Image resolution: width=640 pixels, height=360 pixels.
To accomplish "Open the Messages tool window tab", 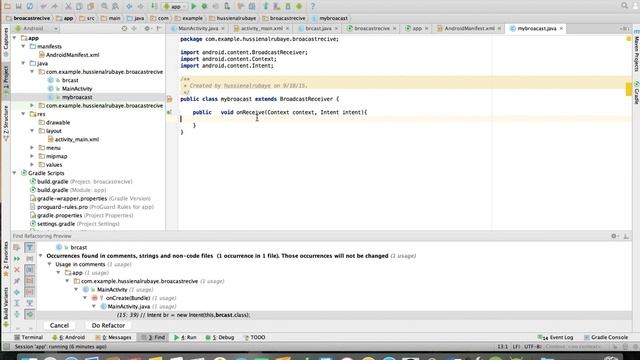I will tap(113, 338).
